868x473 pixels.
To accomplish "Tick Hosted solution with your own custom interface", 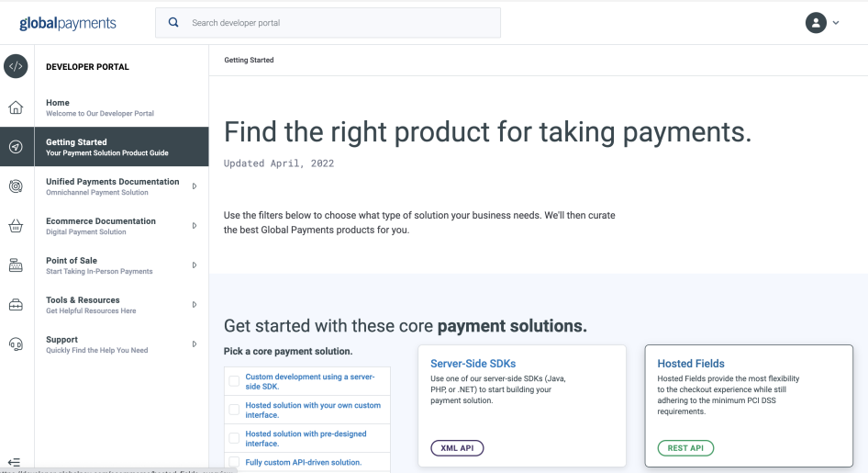I will pos(234,410).
